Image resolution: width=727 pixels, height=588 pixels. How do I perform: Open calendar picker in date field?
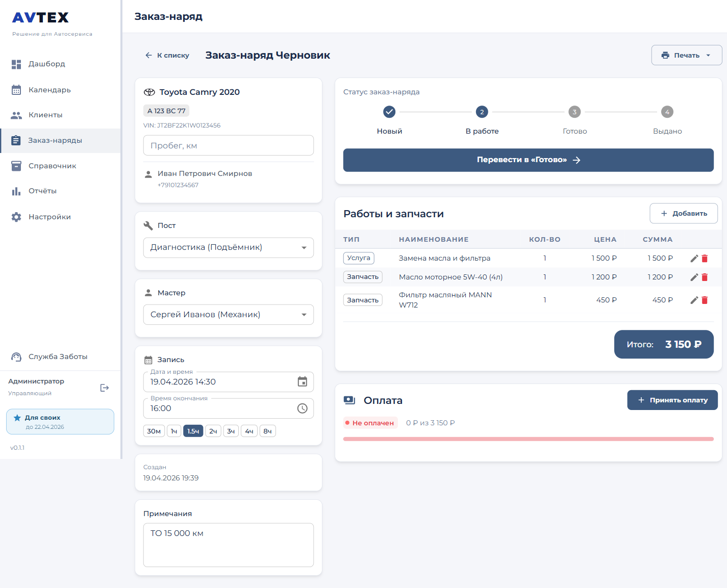click(x=302, y=382)
